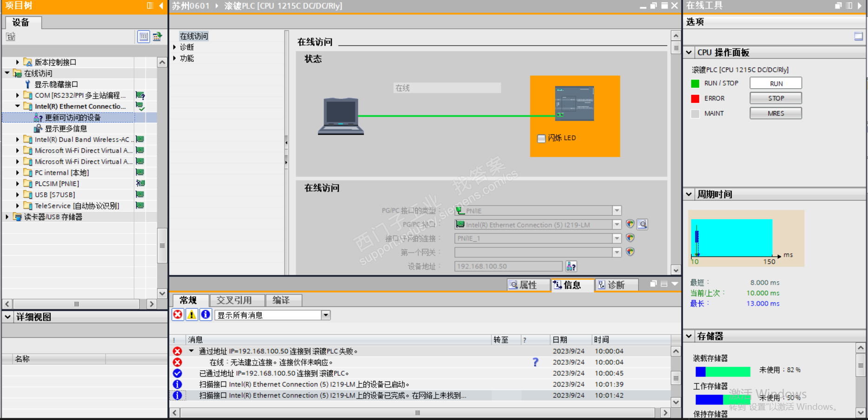This screenshot has height=420, width=868.
Task: Collapse the inspector window with the down arrow
Action: [675, 284]
